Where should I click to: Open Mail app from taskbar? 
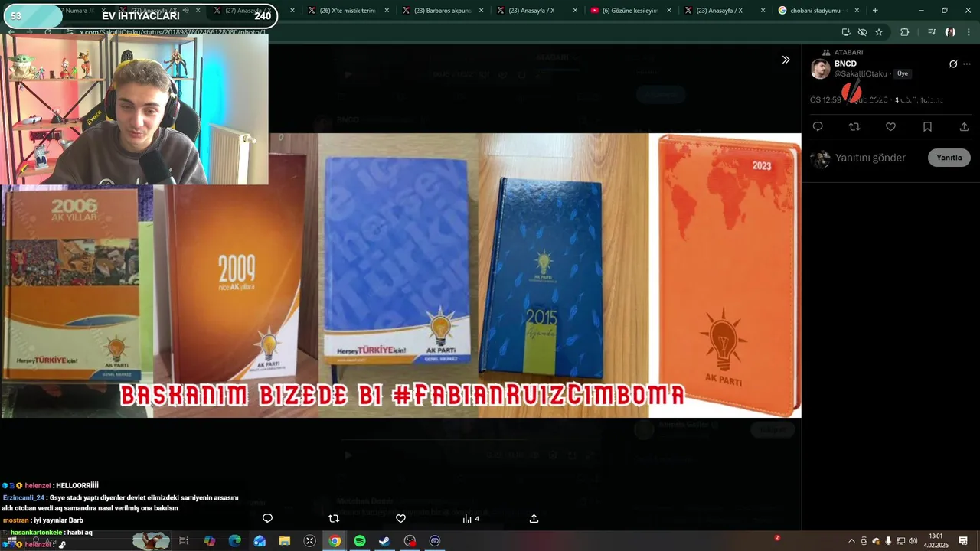coord(260,541)
